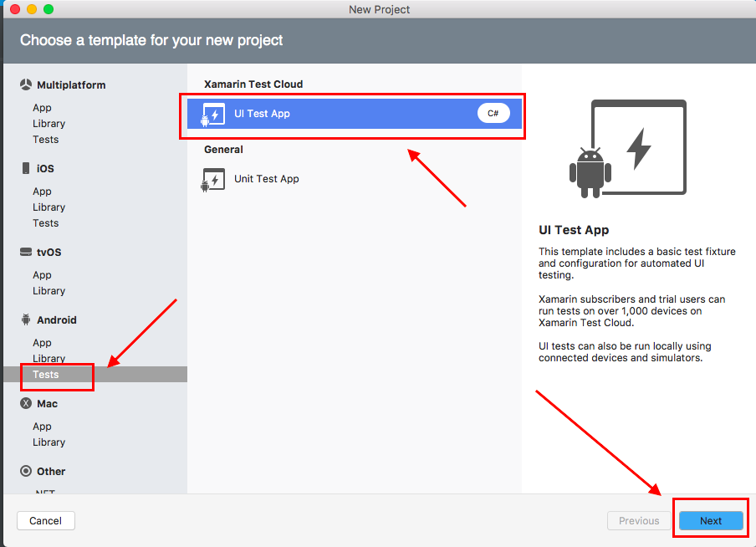Click the iOS phone category icon
756x547 pixels.
pyautogui.click(x=26, y=168)
